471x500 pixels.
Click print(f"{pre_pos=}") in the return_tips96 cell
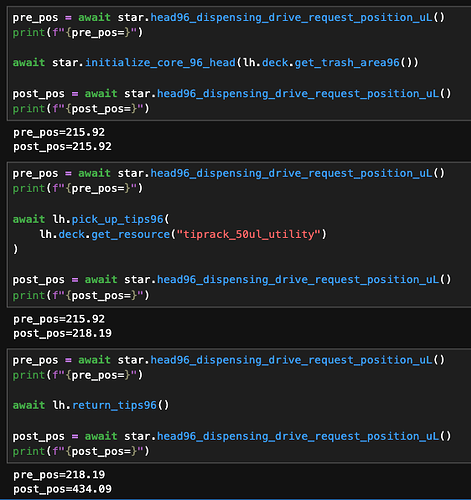coord(78,375)
